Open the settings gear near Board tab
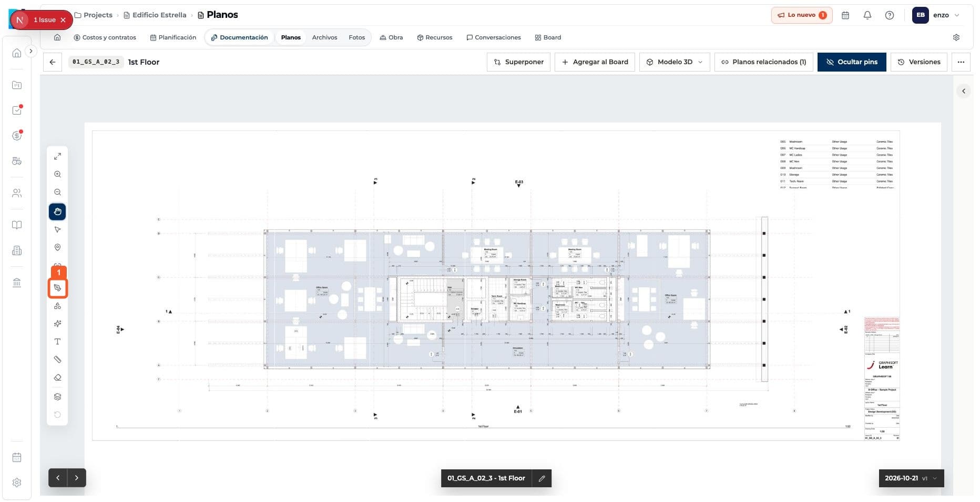Screen dimensions: 980x502 (956, 37)
